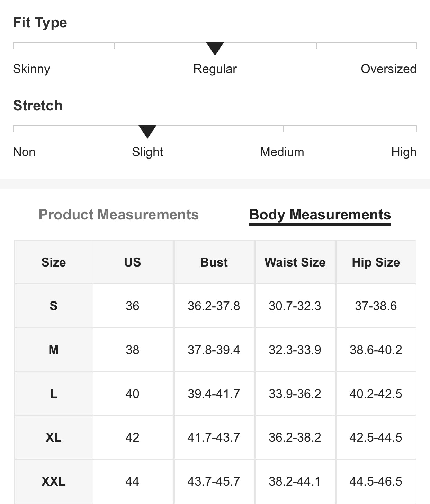Click the Regular fit label
The width and height of the screenshot is (430, 504).
215,69
